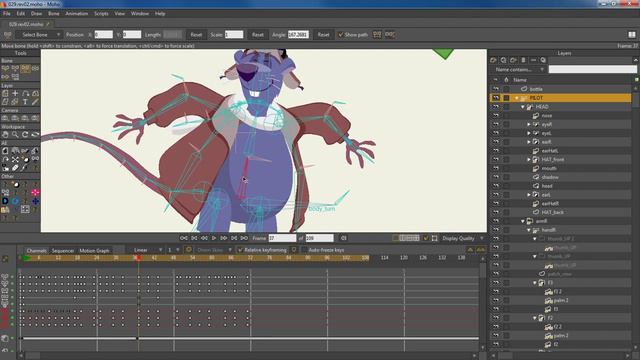The height and width of the screenshot is (360, 640).
Task: Open the Linear interpolation dropdown
Action: pos(147,250)
